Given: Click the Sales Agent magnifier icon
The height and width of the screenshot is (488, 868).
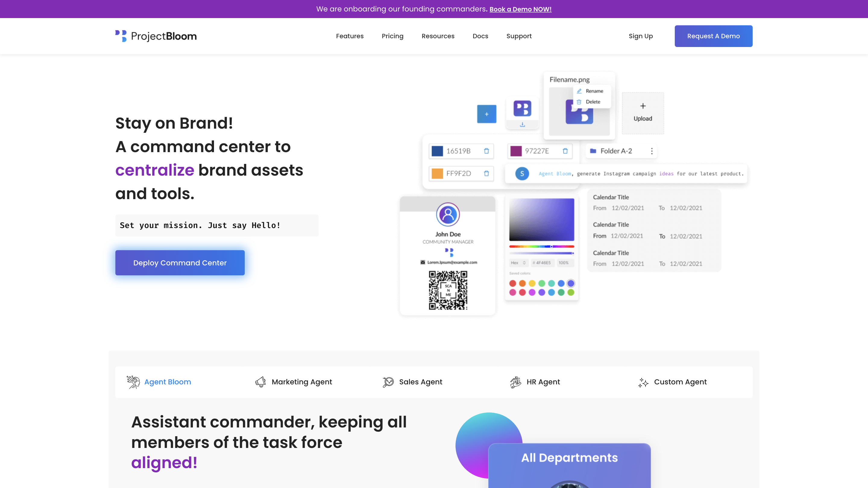Looking at the screenshot, I should click(388, 382).
